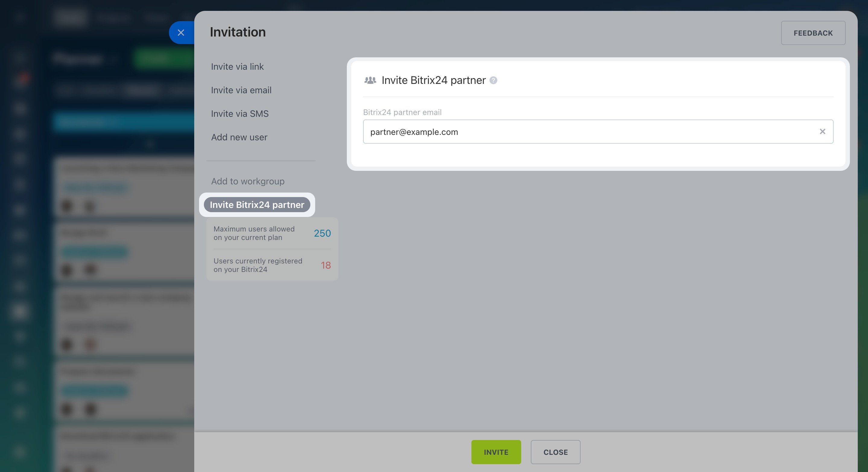Image resolution: width=868 pixels, height=472 pixels.
Task: Click the registered users count 18
Action: point(325,265)
